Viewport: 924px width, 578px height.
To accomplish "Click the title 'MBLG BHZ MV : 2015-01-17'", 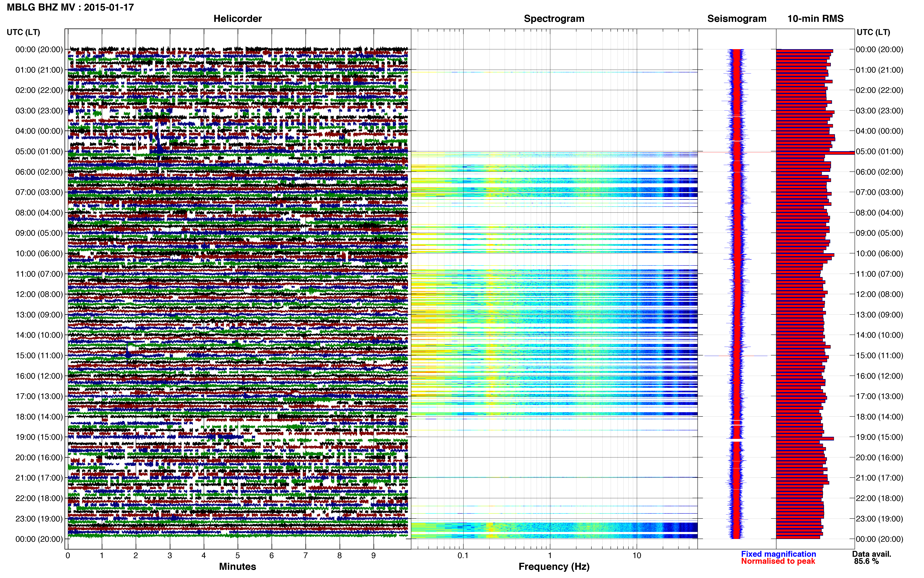I will point(70,7).
